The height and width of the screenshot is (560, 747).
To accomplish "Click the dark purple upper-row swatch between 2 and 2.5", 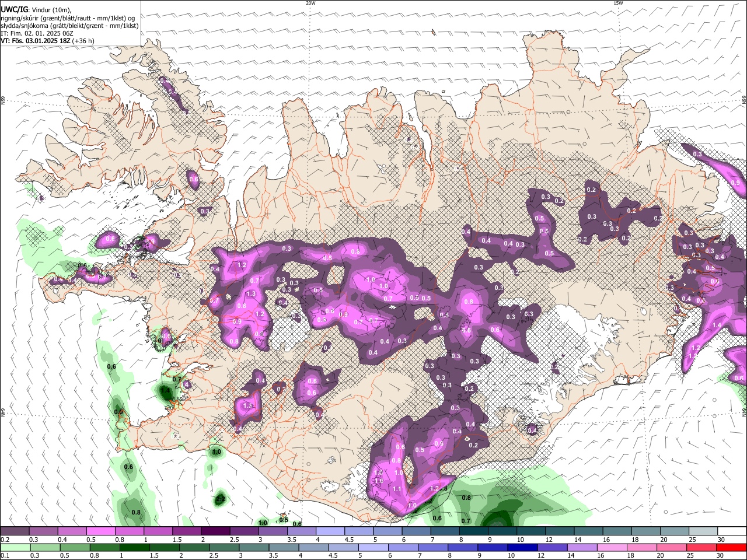I will point(216,531).
